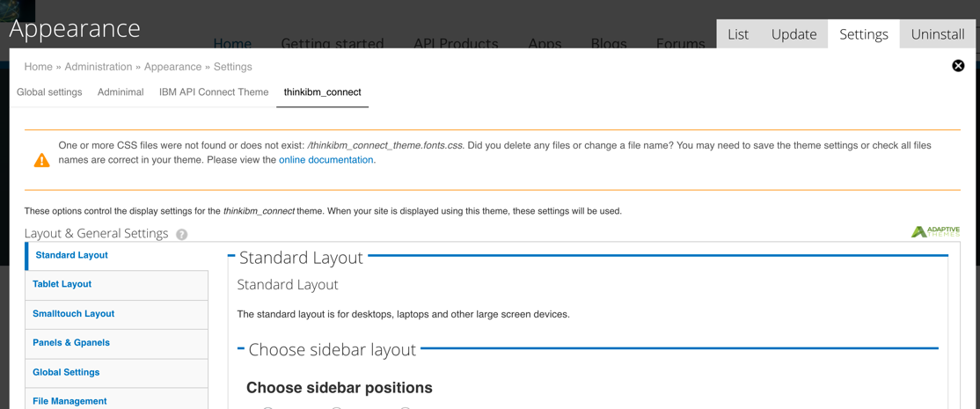This screenshot has height=409, width=980.
Task: Open the Settings tab
Action: tap(864, 34)
